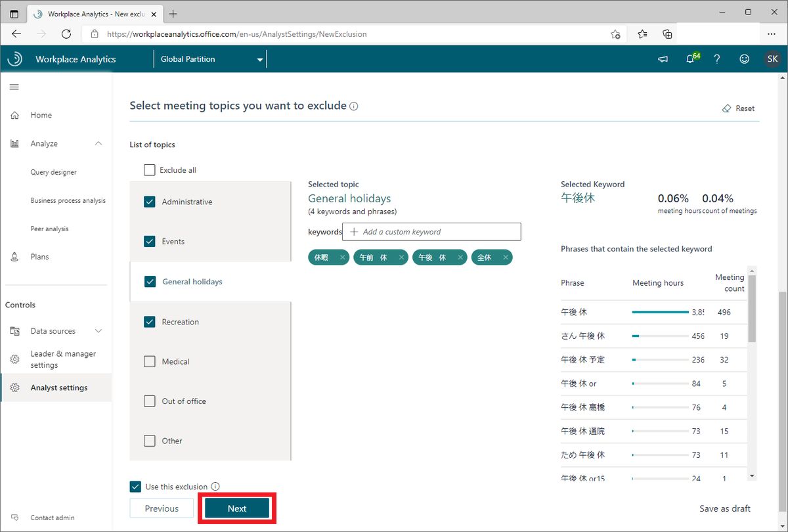The width and height of the screenshot is (788, 532).
Task: Check the Other topic checkbox
Action: [150, 441]
